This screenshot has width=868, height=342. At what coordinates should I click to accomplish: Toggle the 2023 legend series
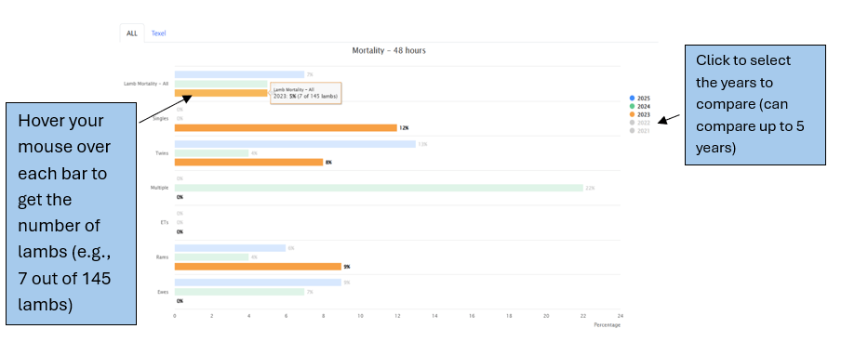click(x=639, y=114)
